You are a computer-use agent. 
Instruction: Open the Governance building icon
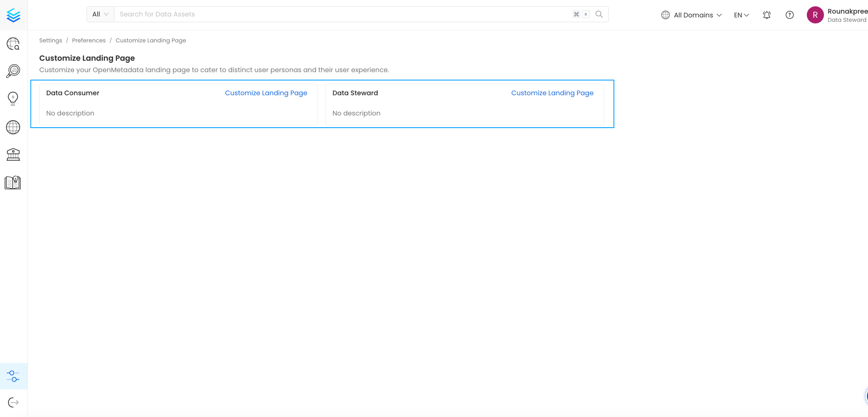pyautogui.click(x=13, y=155)
